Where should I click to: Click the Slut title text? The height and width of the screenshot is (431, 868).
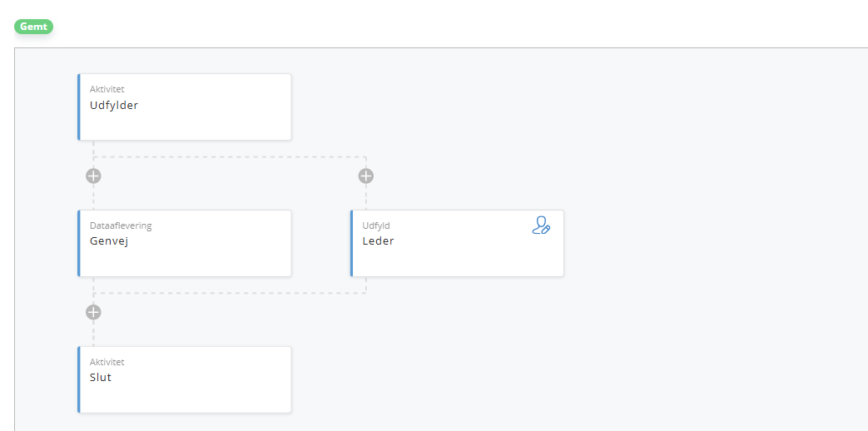(x=101, y=377)
